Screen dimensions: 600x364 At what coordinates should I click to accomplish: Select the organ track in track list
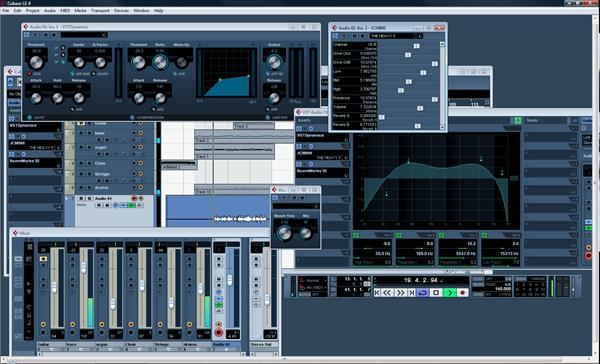[x=101, y=147]
